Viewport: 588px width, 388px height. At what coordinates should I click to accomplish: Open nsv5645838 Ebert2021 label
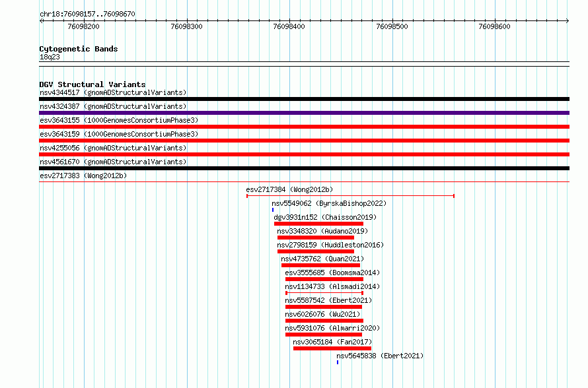[380, 356]
